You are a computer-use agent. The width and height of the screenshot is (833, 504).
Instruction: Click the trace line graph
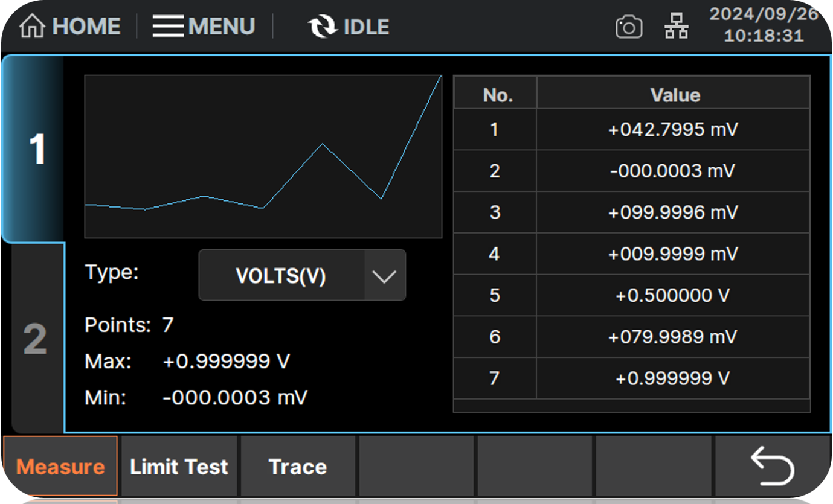[263, 157]
